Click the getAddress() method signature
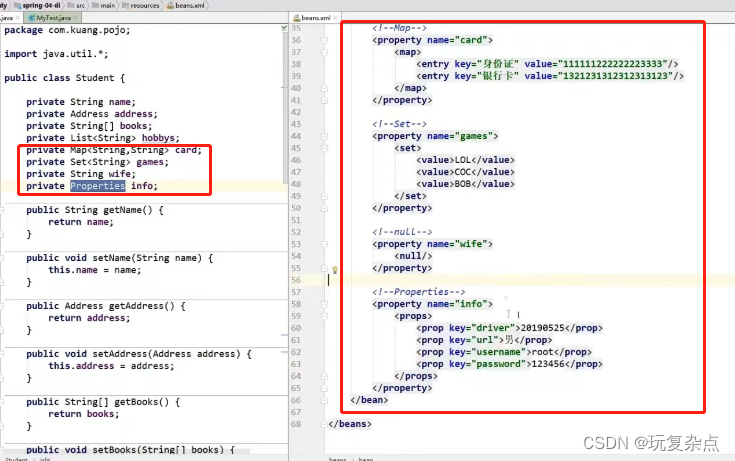 [x=106, y=306]
